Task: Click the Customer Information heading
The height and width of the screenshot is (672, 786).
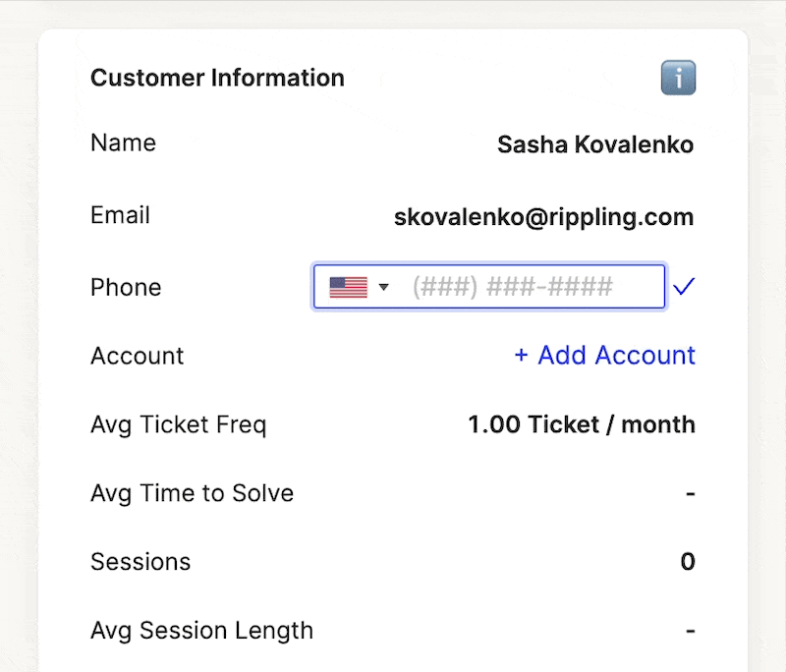Action: [x=217, y=78]
